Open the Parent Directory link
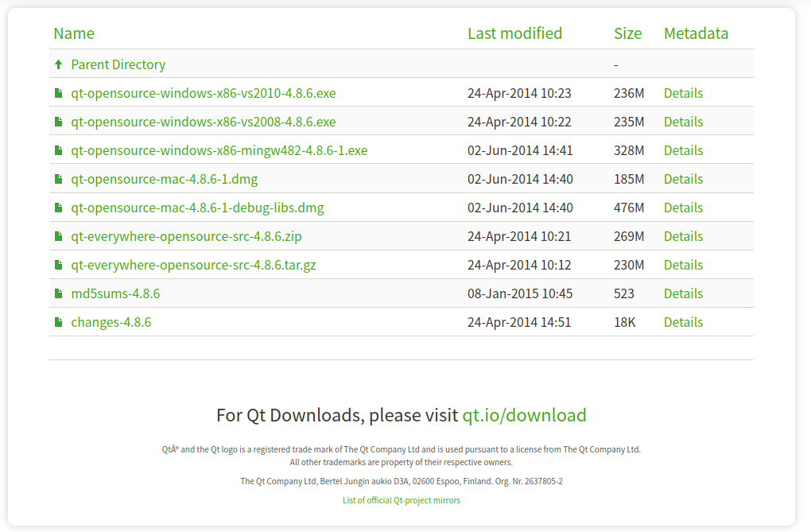This screenshot has height=532, width=811. 118,64
